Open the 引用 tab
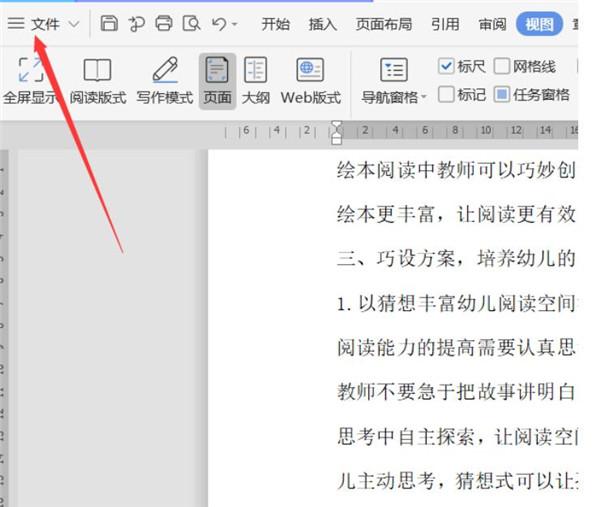This screenshot has height=507, width=600. coord(445,24)
